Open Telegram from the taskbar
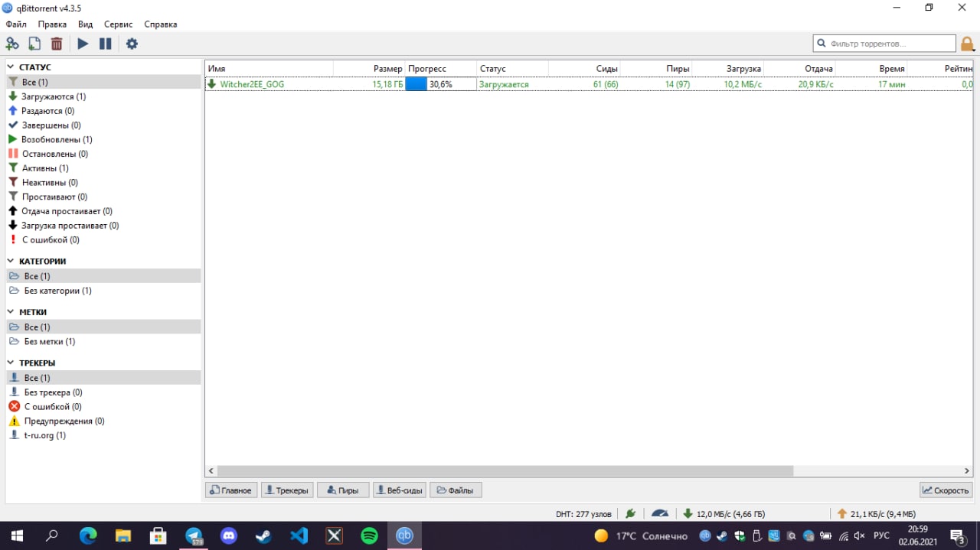 [194, 535]
